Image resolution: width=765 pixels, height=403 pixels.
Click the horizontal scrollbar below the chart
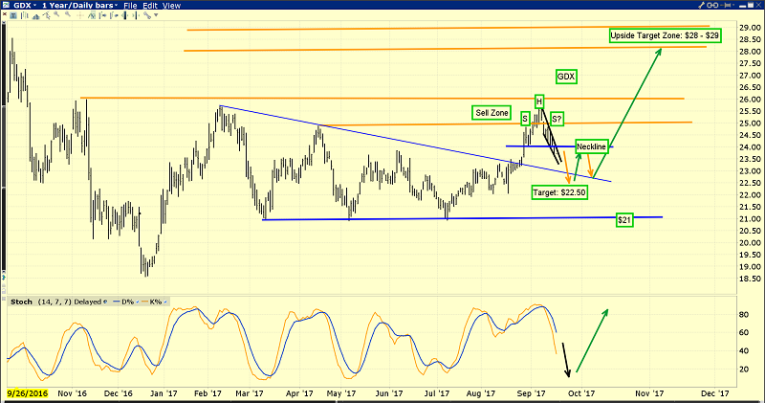380,401
